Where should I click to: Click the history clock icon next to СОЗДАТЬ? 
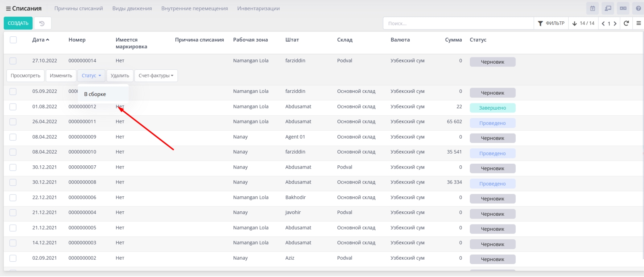[42, 23]
